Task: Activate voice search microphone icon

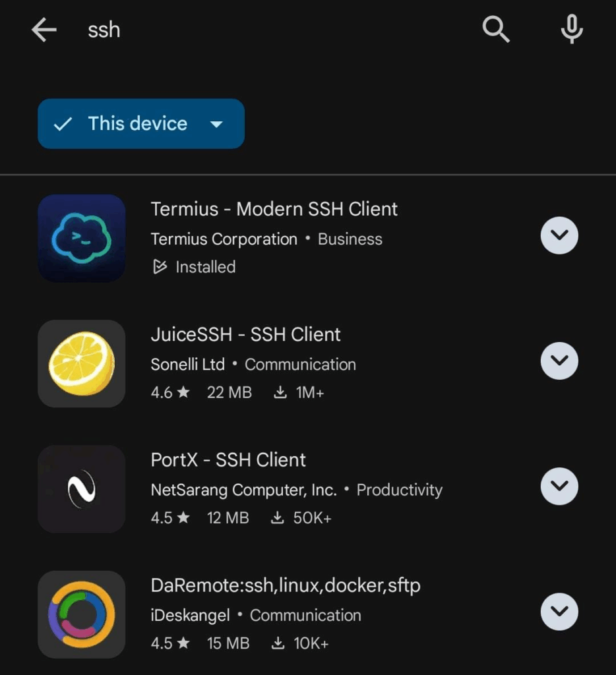Action: [572, 29]
